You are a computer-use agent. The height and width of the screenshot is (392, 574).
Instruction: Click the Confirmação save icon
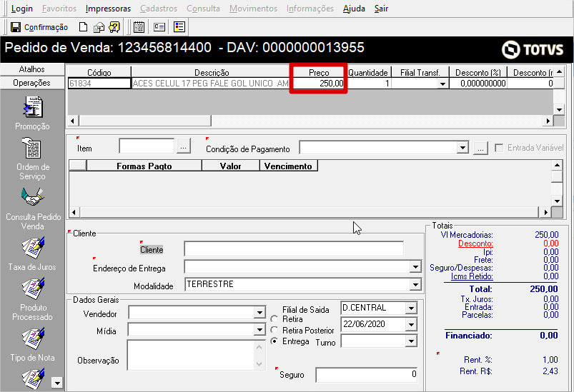(x=16, y=27)
